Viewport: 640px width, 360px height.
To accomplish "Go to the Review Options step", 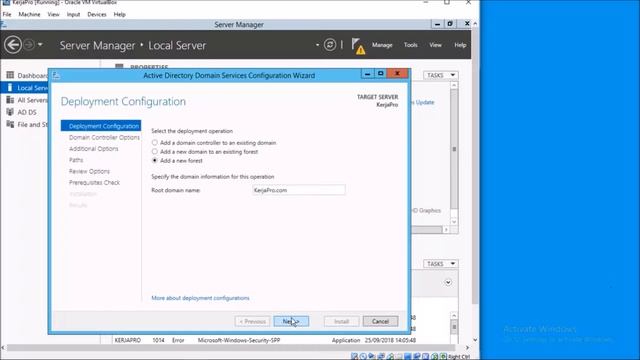I will [x=89, y=171].
